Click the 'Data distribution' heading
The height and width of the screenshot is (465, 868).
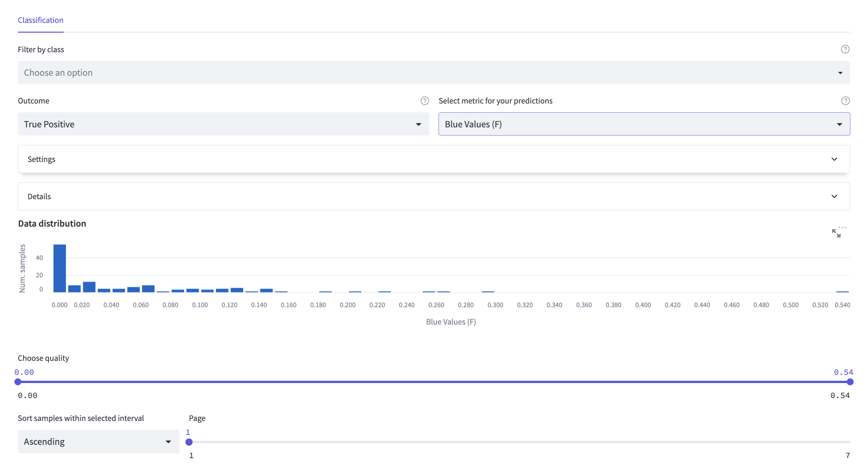pyautogui.click(x=52, y=224)
